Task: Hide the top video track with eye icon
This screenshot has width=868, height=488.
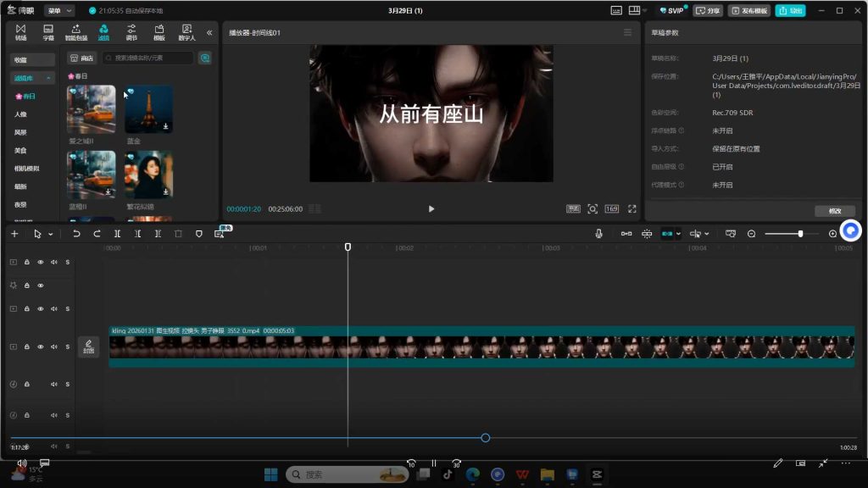Action: 40,263
